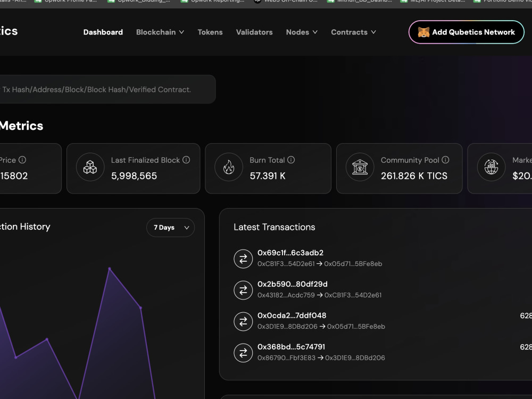Screen dimensions: 532x399
Task: Open sender address 0x43182...Acdc759
Action: [x=286, y=295]
